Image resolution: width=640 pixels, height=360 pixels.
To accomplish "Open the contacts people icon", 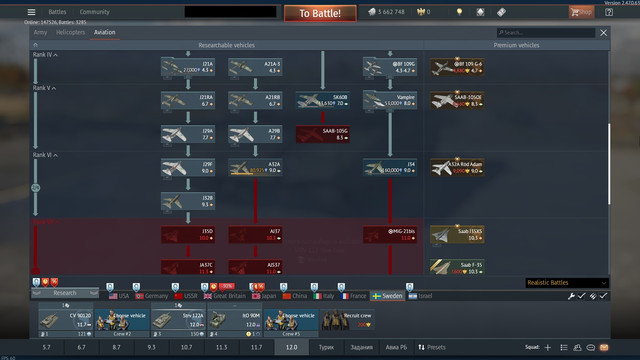I will (x=577, y=347).
